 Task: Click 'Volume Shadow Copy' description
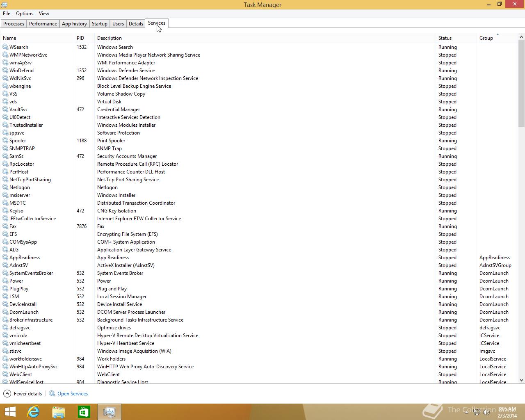click(x=121, y=94)
